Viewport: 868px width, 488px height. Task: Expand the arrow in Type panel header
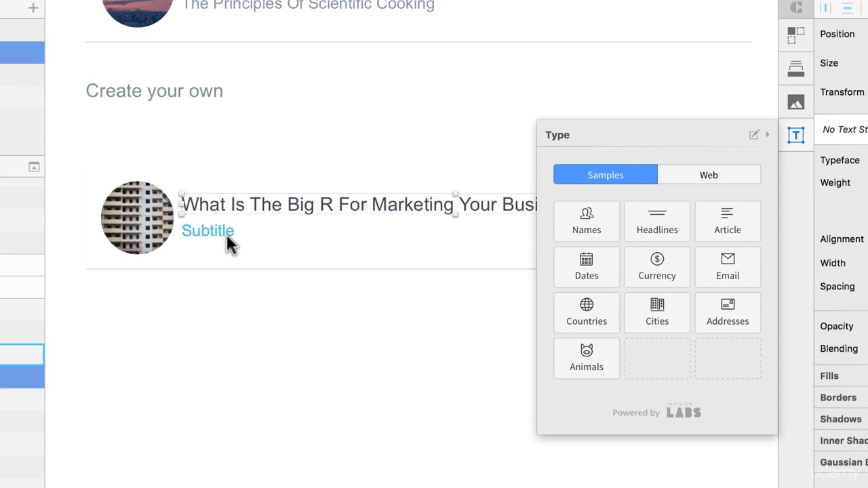(768, 135)
